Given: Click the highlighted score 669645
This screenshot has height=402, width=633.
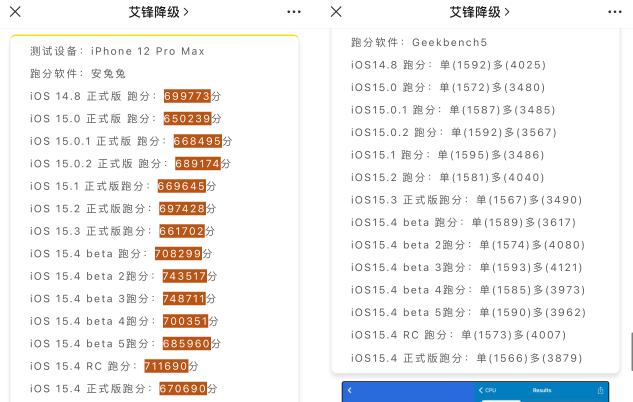Looking at the screenshot, I should click(x=182, y=186).
